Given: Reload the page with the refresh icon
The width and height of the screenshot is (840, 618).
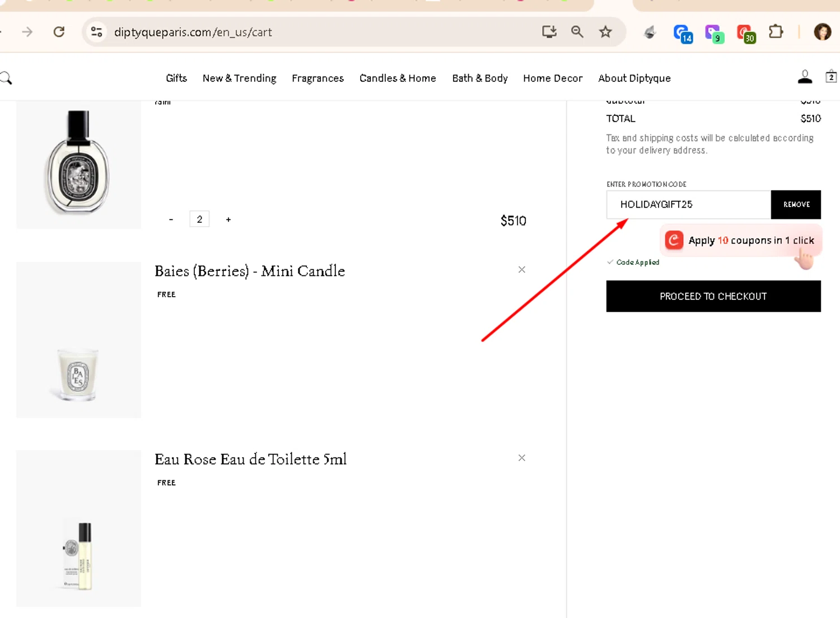Looking at the screenshot, I should pos(59,32).
